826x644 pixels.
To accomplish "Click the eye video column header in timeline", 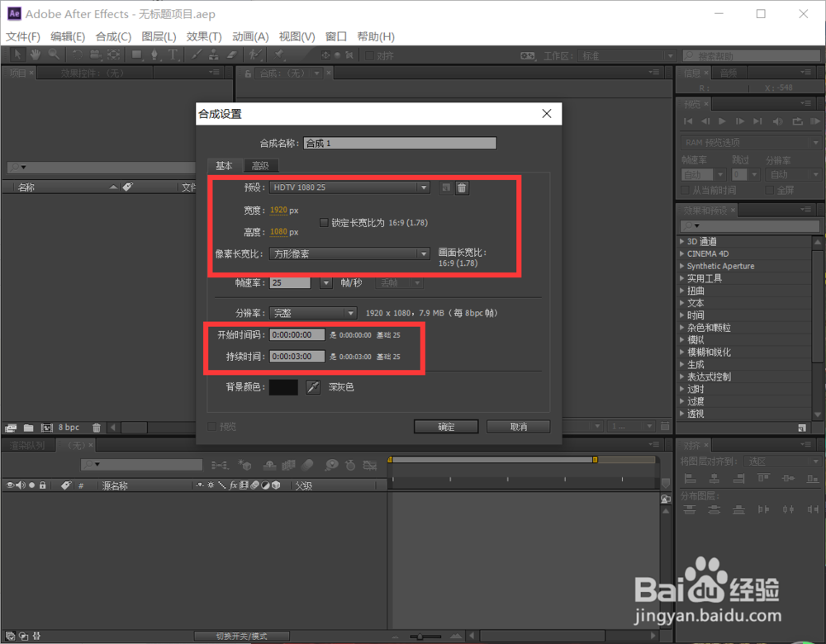I will point(10,485).
